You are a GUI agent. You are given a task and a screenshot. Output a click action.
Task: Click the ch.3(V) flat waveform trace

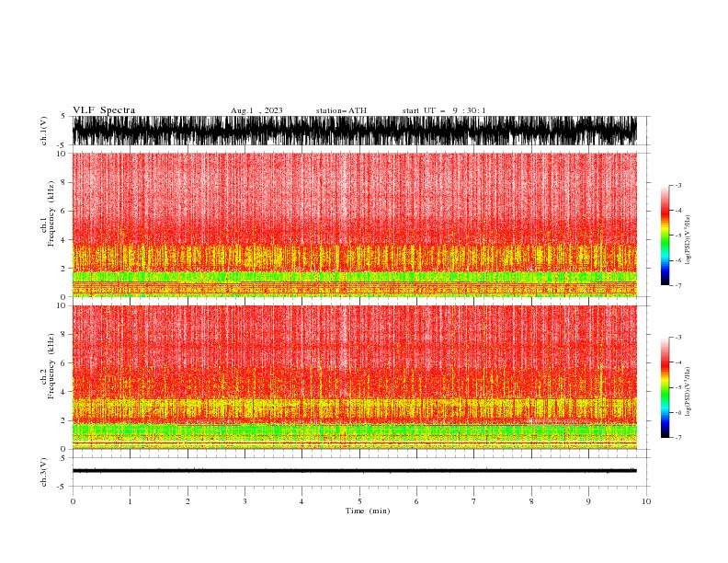[355, 471]
